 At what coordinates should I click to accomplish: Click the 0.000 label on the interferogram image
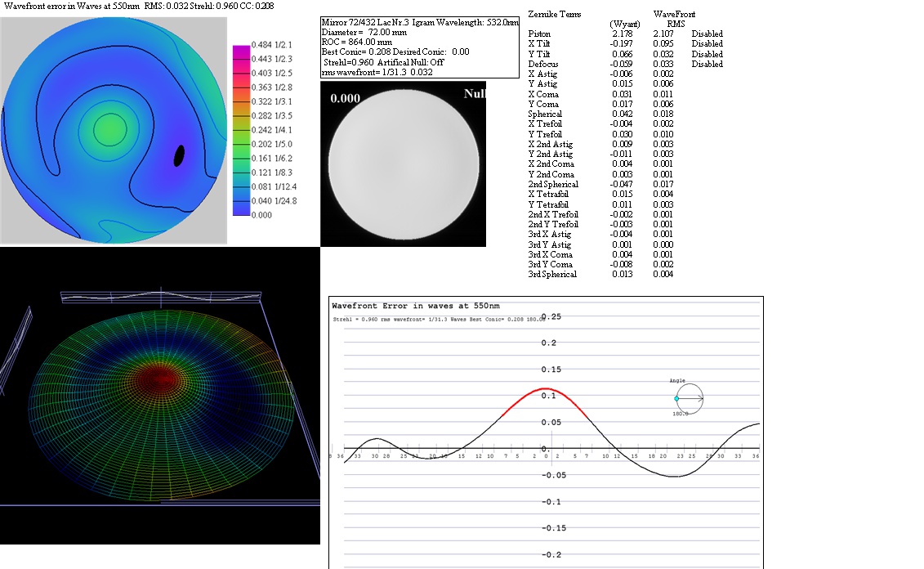345,98
